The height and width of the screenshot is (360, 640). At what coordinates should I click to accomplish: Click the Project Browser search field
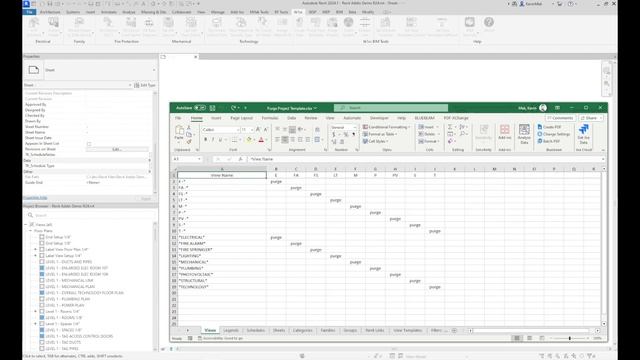[89, 215]
